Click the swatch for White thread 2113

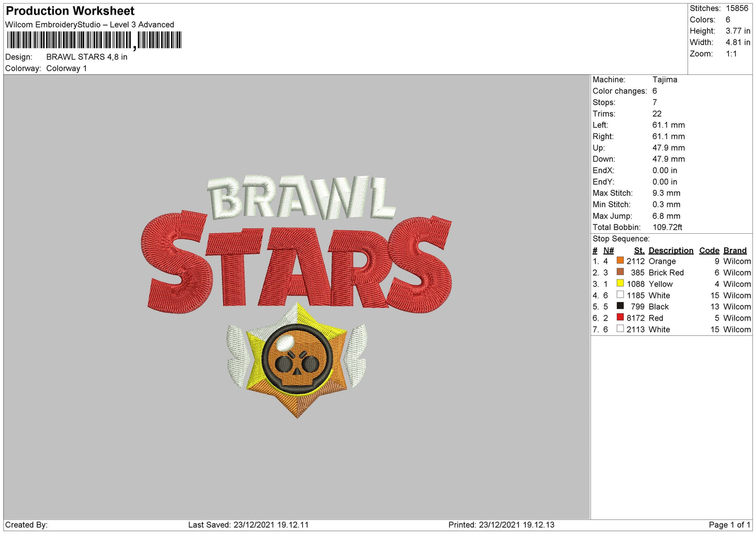pos(620,328)
